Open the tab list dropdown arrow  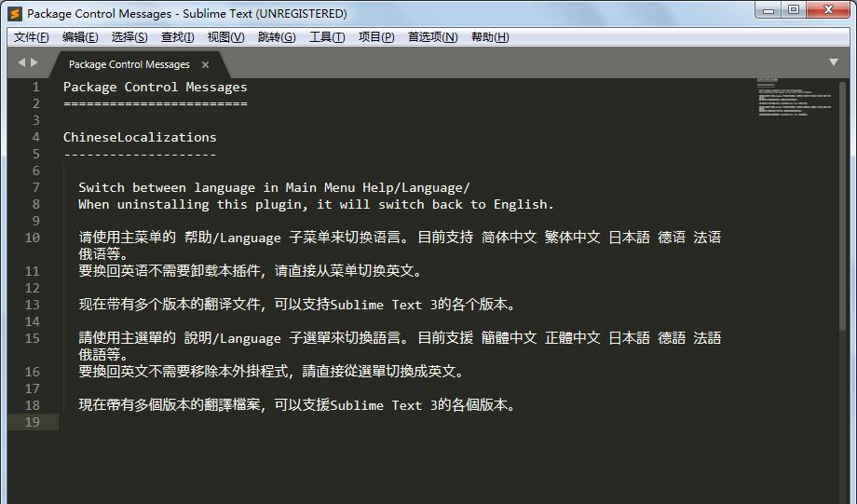tap(834, 62)
